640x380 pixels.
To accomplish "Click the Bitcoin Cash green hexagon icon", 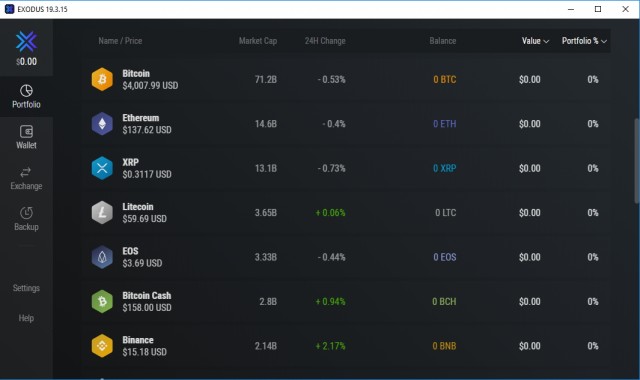I will coord(102,302).
